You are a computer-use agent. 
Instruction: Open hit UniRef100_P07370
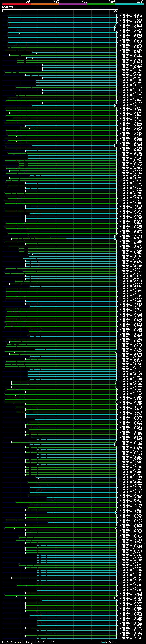pos(131,309)
